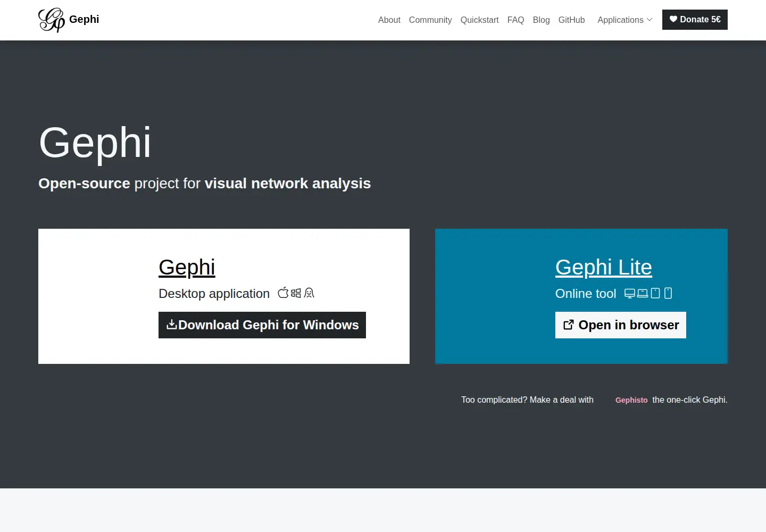Screen dimensions: 766x532
Task: Click the 'Desktop application' label
Action: [214, 294]
